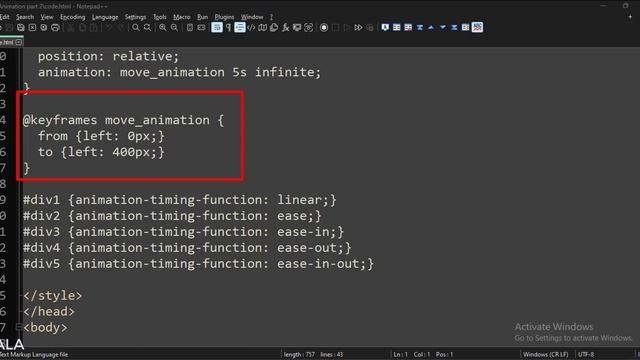This screenshot has height=360, width=640.
Task: Click the '#div5' ease-in-out line
Action: 198,263
